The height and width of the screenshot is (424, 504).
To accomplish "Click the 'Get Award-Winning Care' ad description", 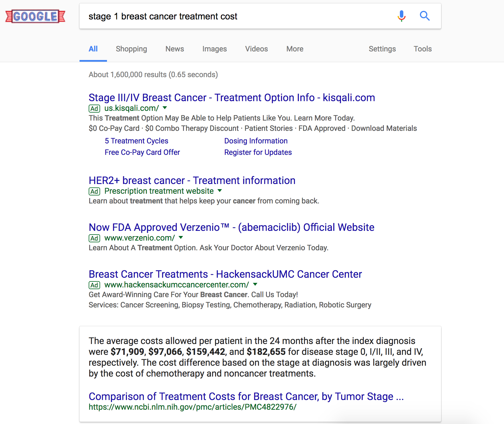I will 193,295.
